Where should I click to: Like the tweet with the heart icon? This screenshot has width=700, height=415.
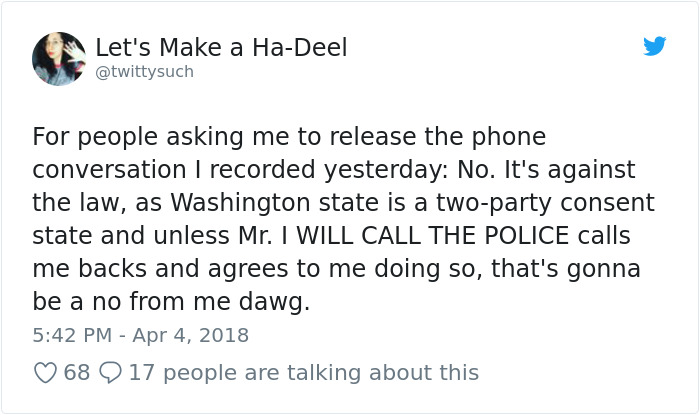pyautogui.click(x=45, y=373)
